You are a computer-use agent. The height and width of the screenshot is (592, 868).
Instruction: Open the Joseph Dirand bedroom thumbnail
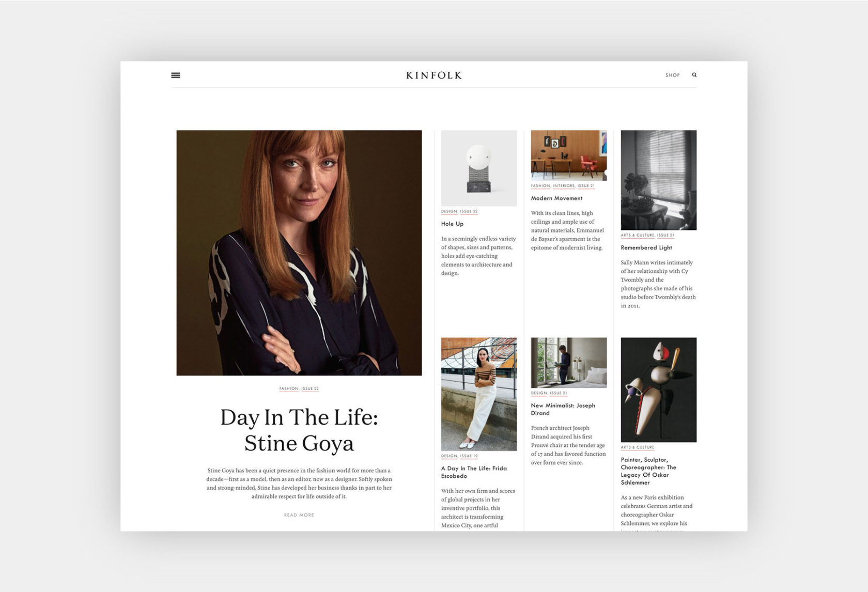click(569, 363)
